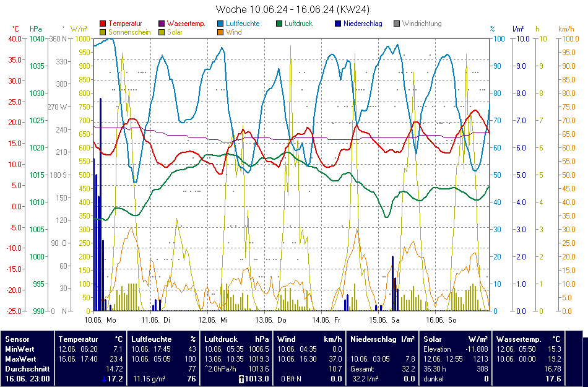588x387 pixels.
Task: Click the gray Windrichtung legend swatch
Action: click(x=396, y=24)
